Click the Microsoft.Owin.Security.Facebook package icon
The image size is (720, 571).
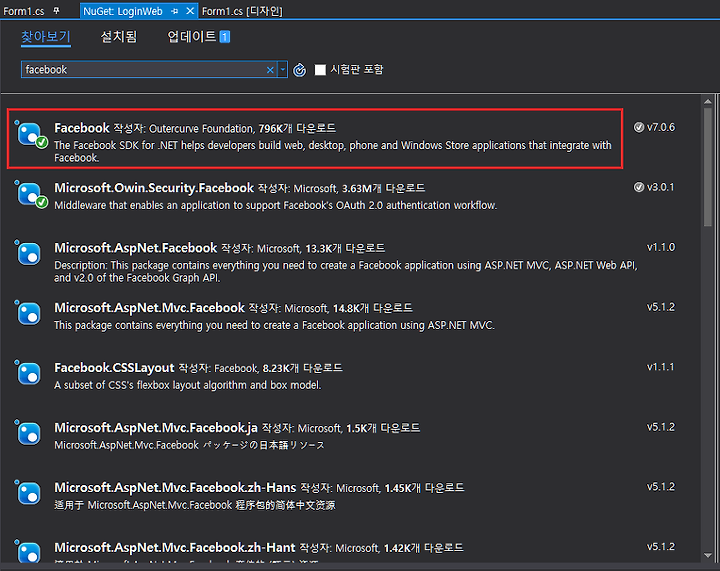click(31, 195)
